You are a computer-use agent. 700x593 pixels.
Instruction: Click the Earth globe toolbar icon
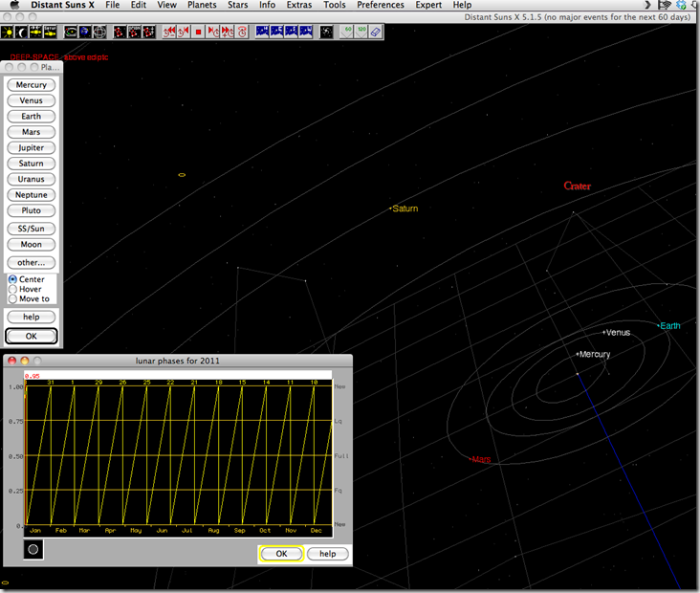pyautogui.click(x=84, y=32)
